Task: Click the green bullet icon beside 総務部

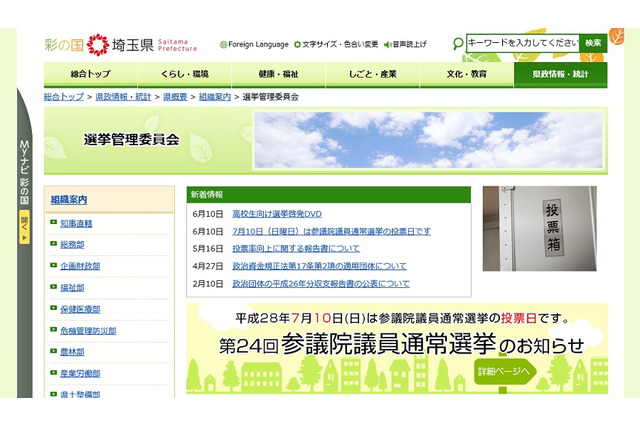Action: [x=53, y=245]
